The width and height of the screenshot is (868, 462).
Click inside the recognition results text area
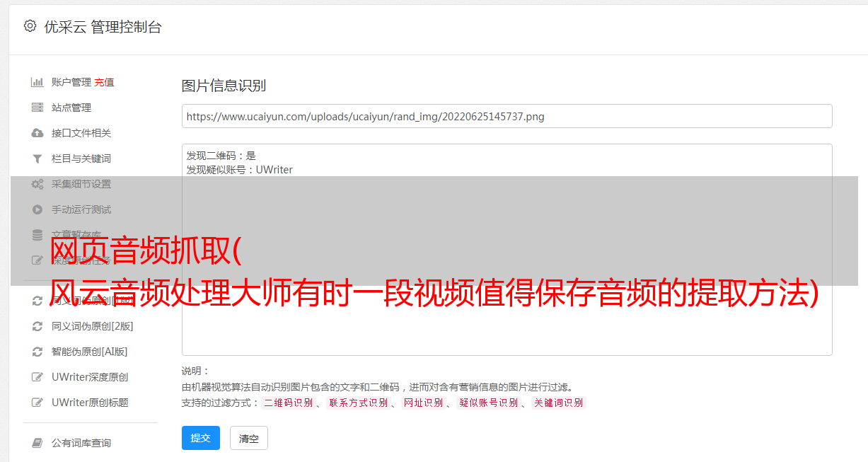507,249
